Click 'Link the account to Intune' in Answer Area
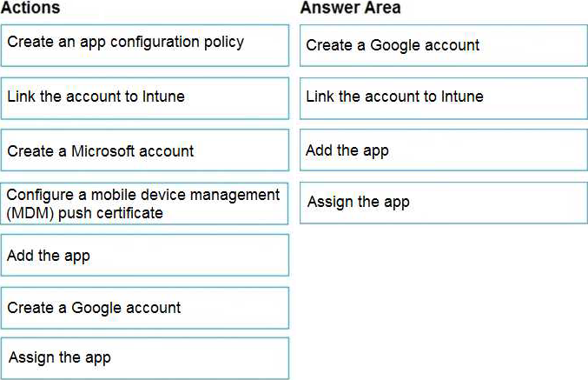 click(x=443, y=97)
